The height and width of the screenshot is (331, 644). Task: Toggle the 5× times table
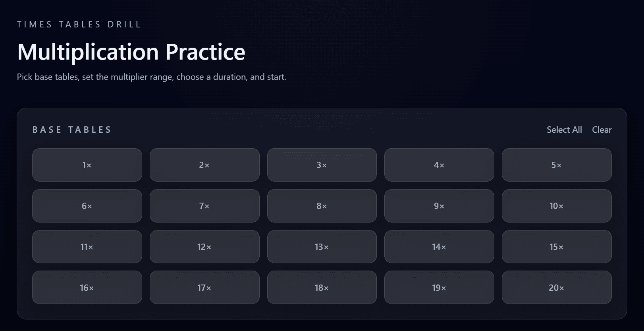[556, 165]
